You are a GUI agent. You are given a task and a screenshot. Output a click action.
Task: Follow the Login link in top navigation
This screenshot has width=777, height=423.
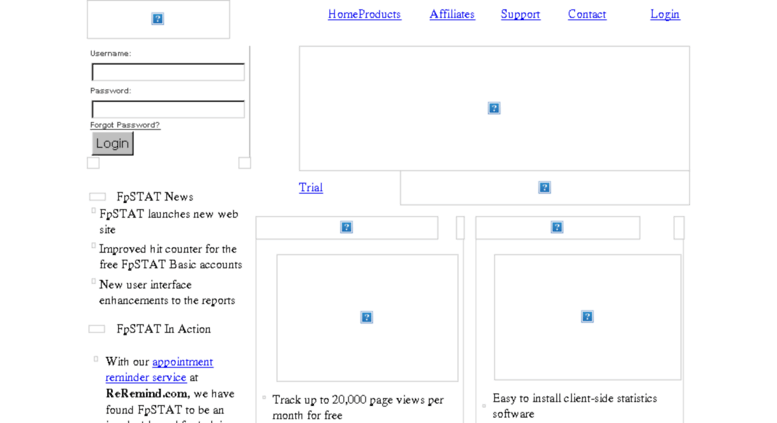coord(665,14)
